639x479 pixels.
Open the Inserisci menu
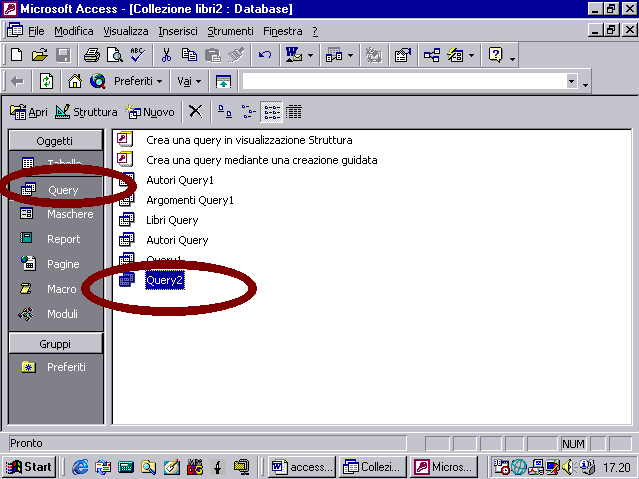pos(178,31)
